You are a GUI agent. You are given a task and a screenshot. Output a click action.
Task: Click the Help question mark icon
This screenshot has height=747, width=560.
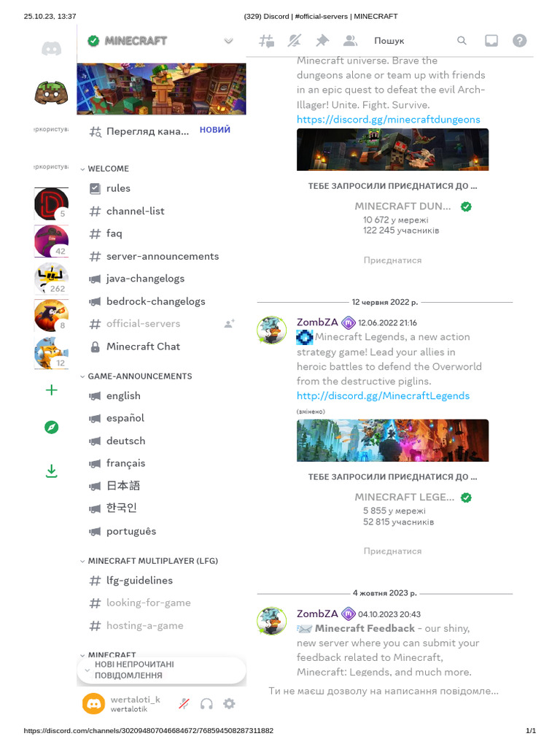(x=519, y=41)
